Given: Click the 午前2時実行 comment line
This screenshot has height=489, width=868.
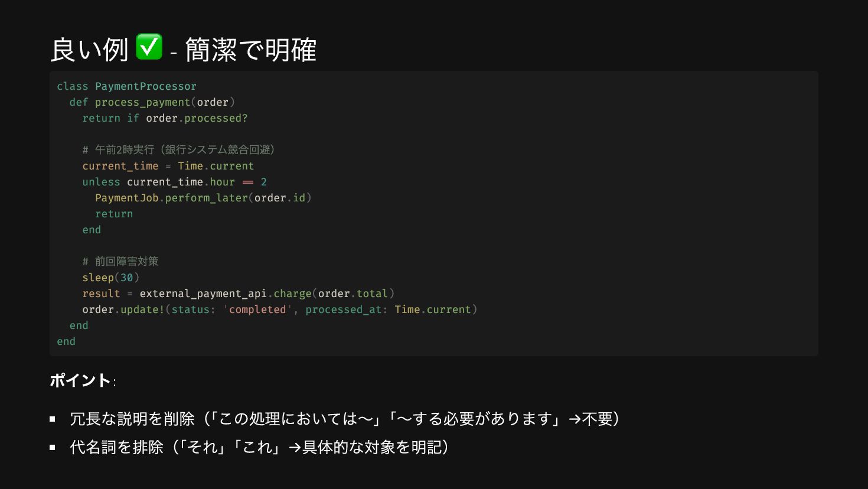Looking at the screenshot, I should click(x=179, y=150).
